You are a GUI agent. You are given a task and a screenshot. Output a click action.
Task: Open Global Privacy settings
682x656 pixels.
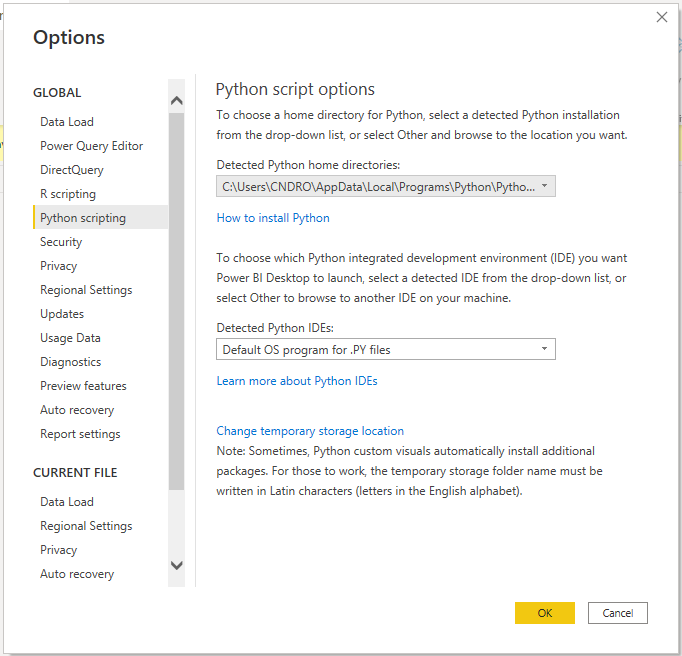(58, 266)
